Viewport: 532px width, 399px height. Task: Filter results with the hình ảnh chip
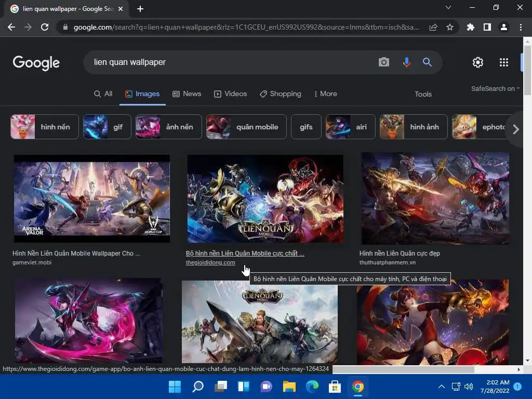pyautogui.click(x=414, y=127)
